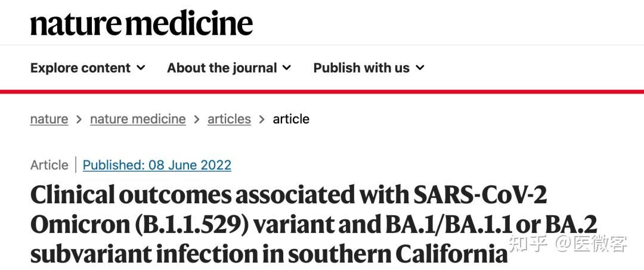This screenshot has width=644, height=270.
Task: Click the breadcrumb arrow after nature
Action: click(79, 120)
